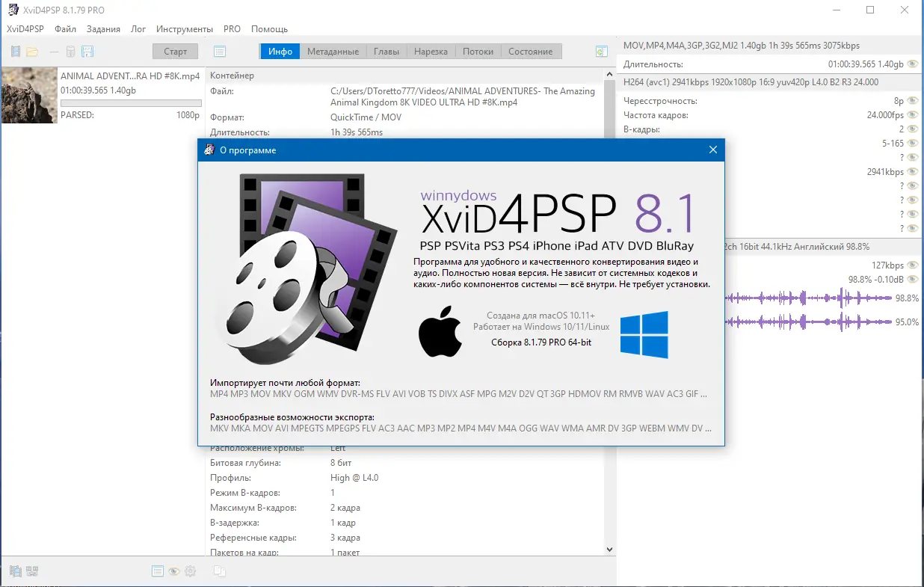Open the calculator-style bitrate tool icon

tap(71, 51)
